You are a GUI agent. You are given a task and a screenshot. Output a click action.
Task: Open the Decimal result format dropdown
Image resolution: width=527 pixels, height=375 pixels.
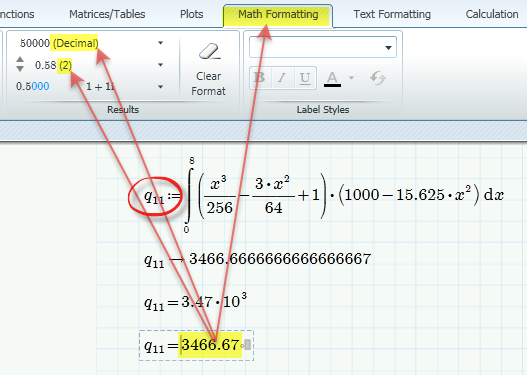click(161, 43)
